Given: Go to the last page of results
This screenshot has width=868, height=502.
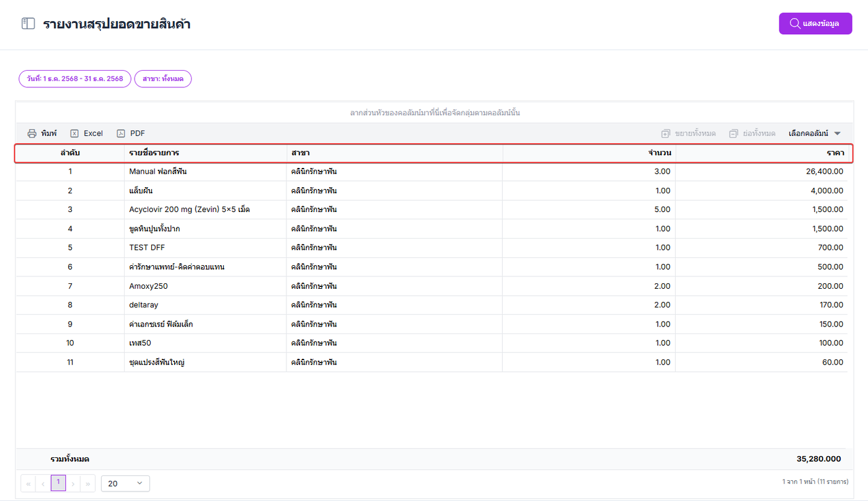Looking at the screenshot, I should pyautogui.click(x=88, y=483).
